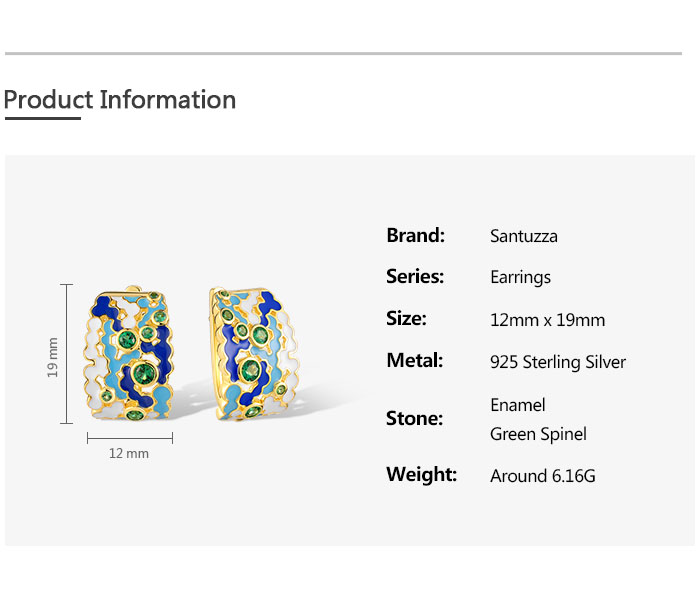
Task: Open the Santuzza brand name
Action: pyautogui.click(x=524, y=237)
